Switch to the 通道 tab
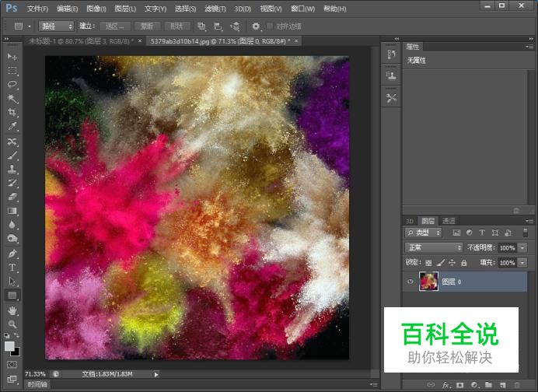This screenshot has width=538, height=392. click(449, 221)
